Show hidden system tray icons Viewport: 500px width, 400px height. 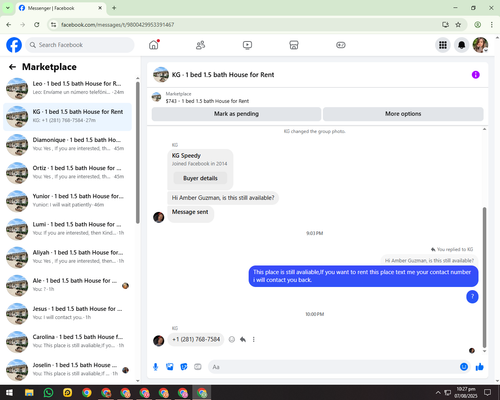pos(438,393)
